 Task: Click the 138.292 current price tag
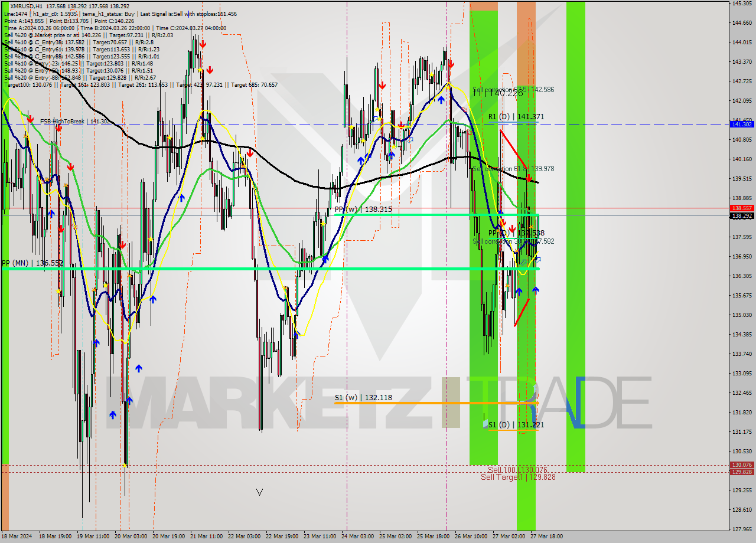742,216
